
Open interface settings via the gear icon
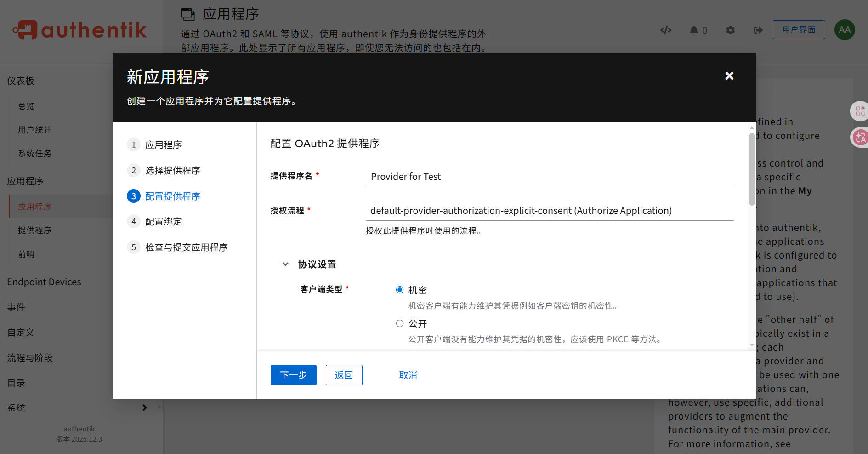730,30
